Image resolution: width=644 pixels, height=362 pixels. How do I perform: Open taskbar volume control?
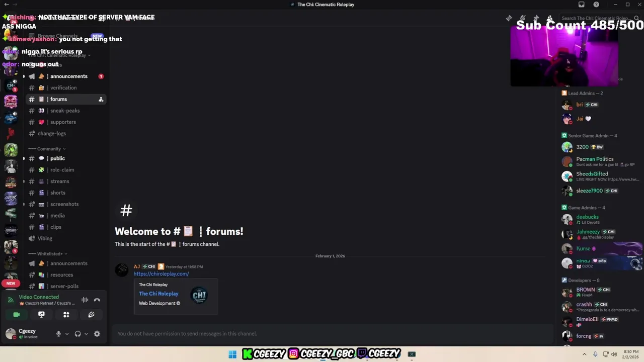pyautogui.click(x=614, y=354)
